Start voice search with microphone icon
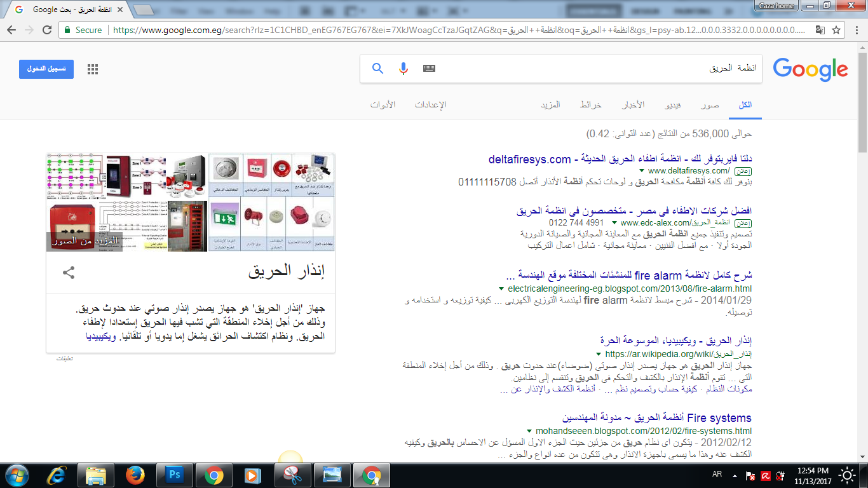 pyautogui.click(x=403, y=69)
